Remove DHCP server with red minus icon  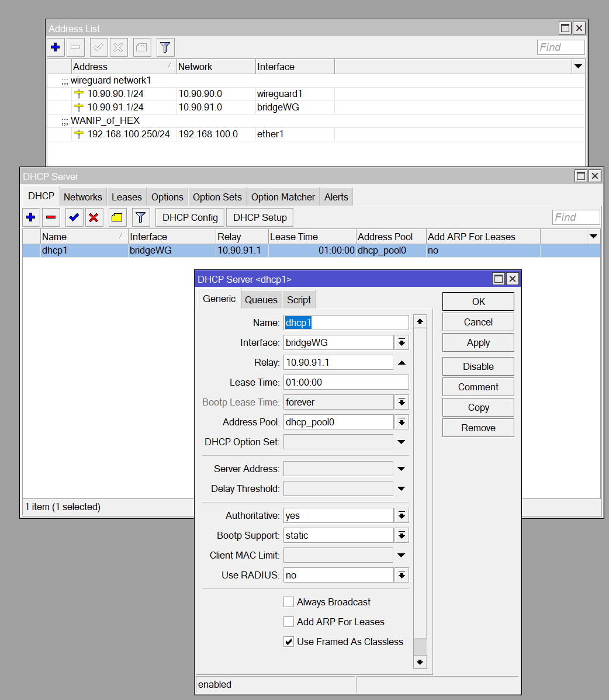click(51, 217)
